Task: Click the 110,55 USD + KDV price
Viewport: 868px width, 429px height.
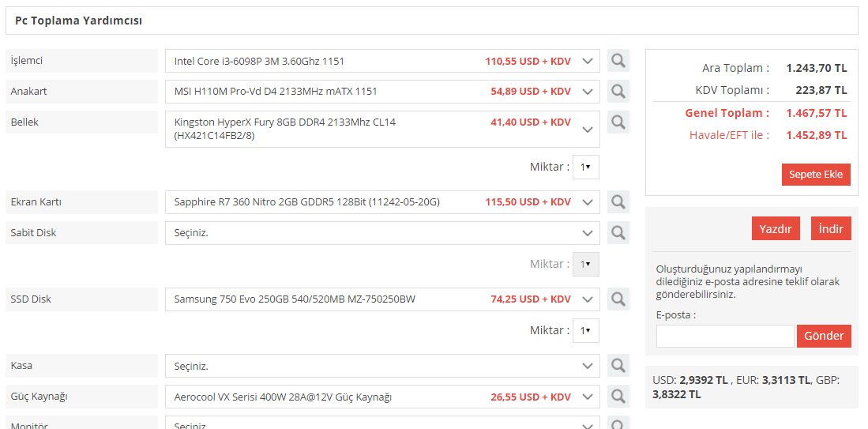Action: 528,61
